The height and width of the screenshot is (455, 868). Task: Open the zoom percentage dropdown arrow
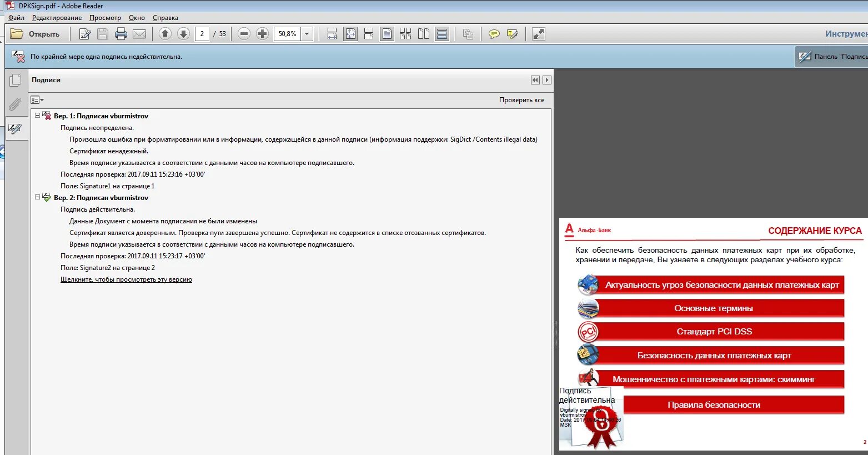(307, 34)
